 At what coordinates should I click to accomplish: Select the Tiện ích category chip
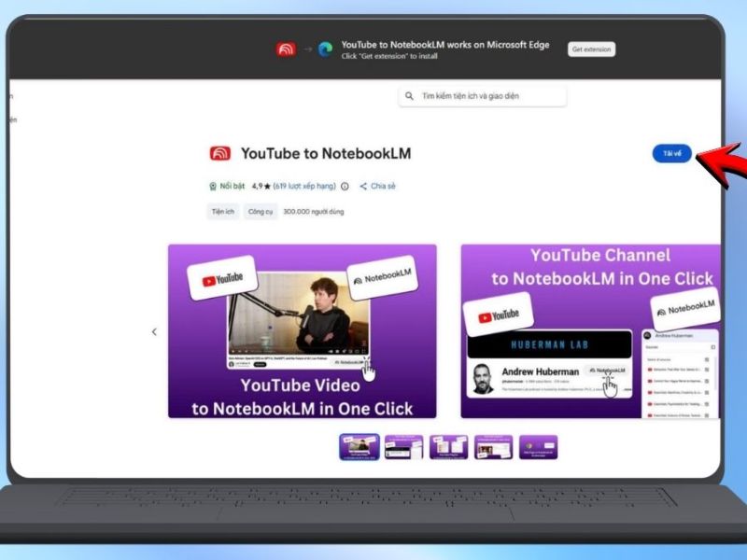click(x=223, y=212)
